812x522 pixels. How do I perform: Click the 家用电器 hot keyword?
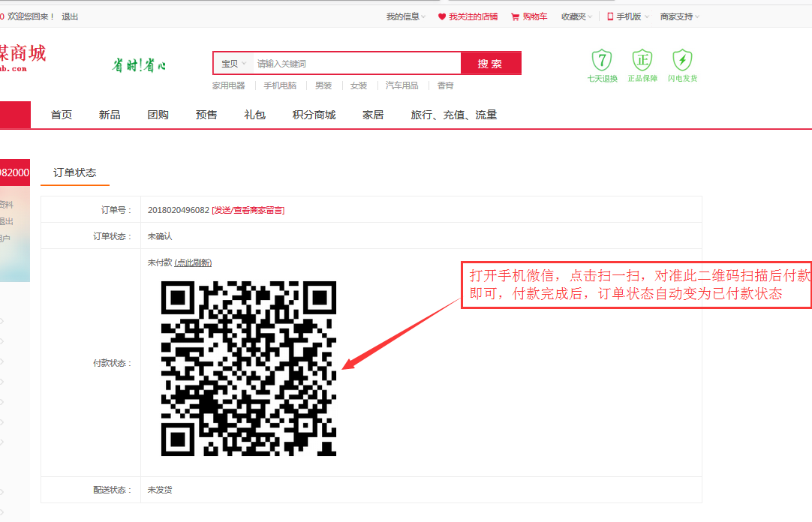(228, 85)
